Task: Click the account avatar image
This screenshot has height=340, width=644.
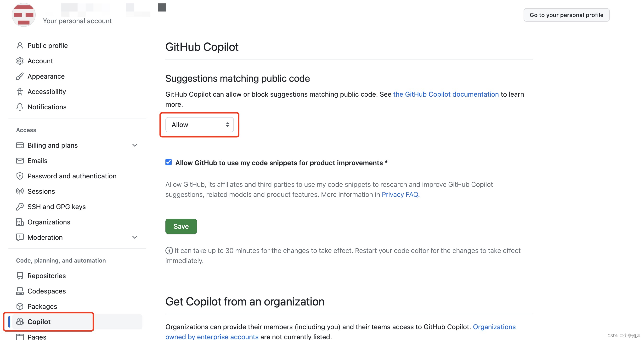Action: (24, 15)
